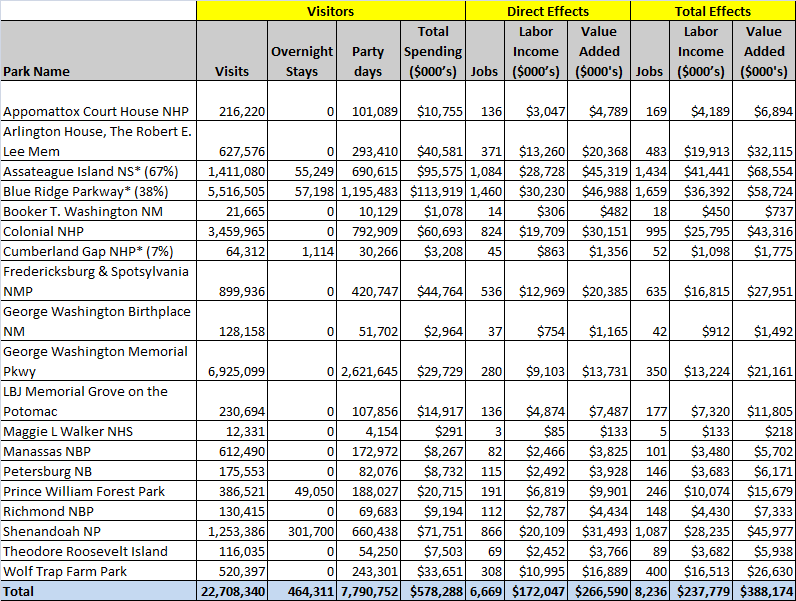Screen dimensions: 796x601
Task: Click the total spending cell $578,288
Action: 433,591
